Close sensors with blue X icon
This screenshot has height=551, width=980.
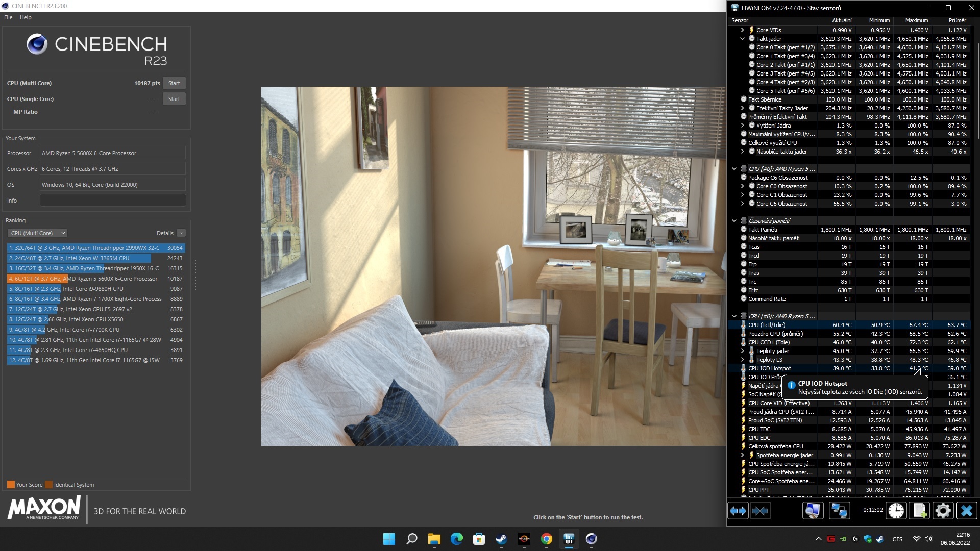click(967, 511)
